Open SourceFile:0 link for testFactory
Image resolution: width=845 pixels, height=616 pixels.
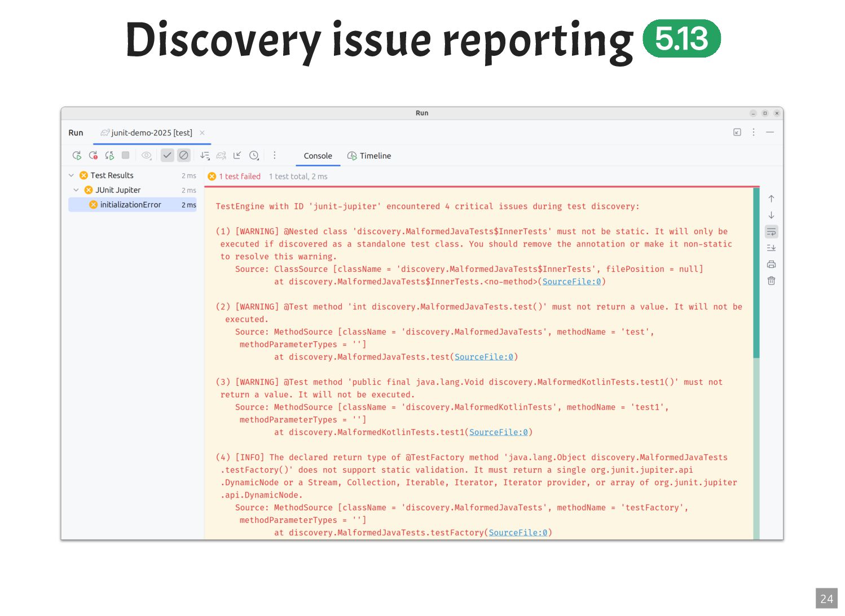[518, 533]
